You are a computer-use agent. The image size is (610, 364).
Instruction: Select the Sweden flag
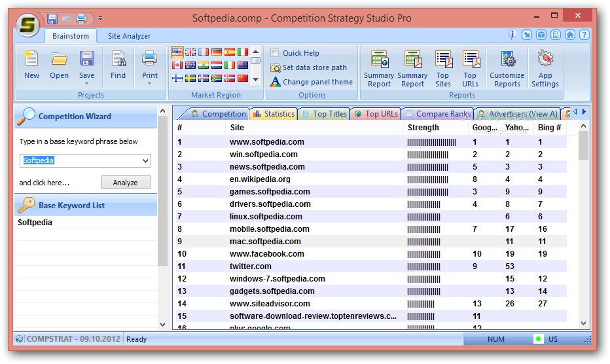tap(190, 79)
